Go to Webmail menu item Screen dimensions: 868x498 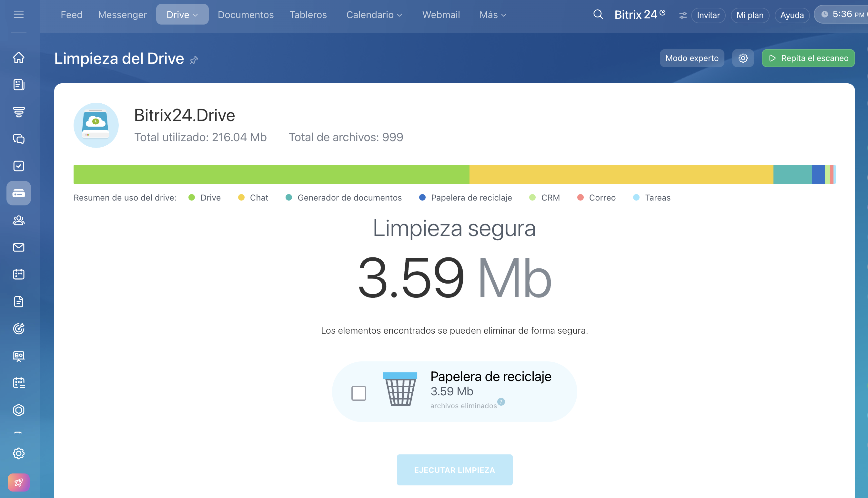coord(441,15)
